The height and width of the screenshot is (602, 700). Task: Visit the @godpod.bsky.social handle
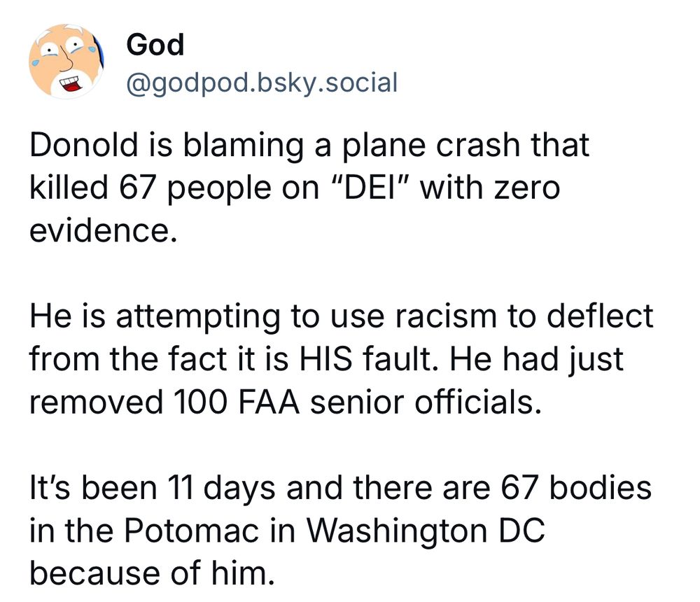tap(262, 83)
